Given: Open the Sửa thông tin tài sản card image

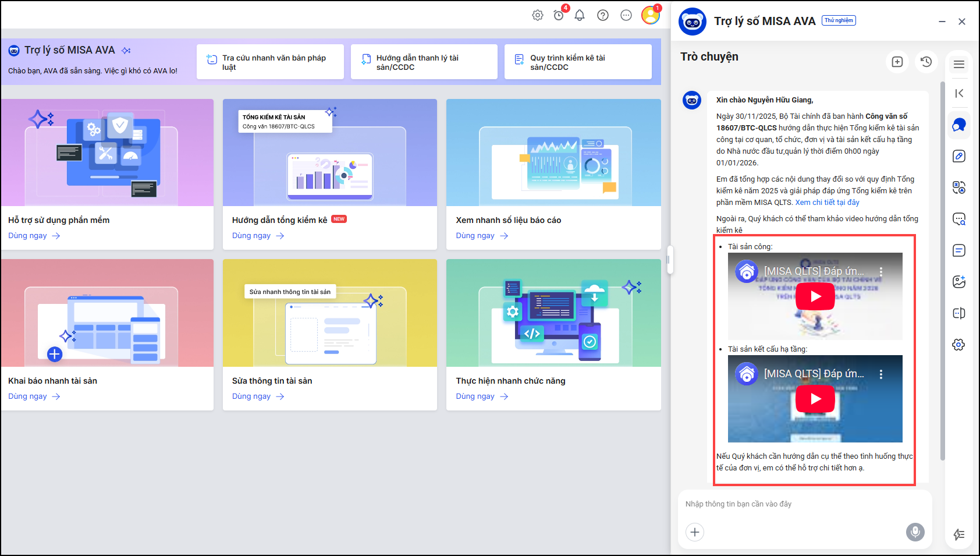Looking at the screenshot, I should click(x=330, y=313).
